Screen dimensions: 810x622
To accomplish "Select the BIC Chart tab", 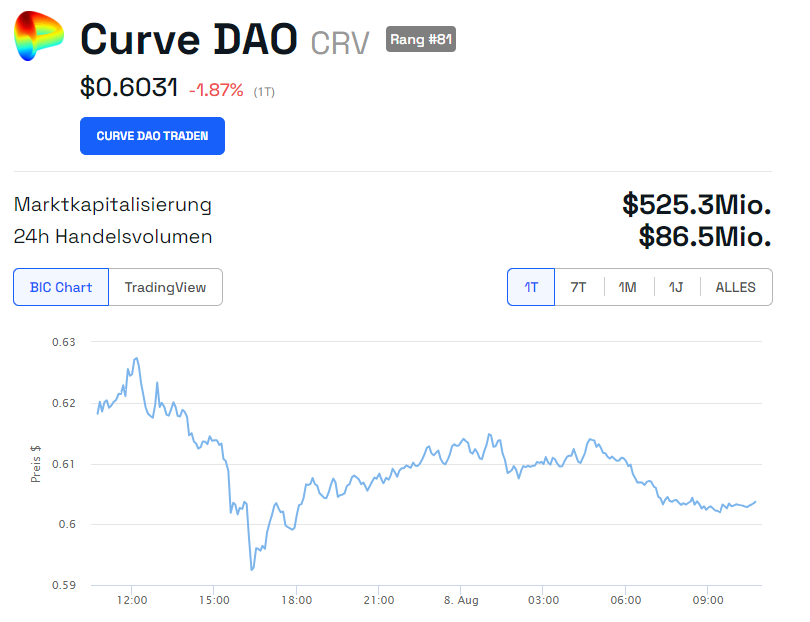I will [60, 286].
